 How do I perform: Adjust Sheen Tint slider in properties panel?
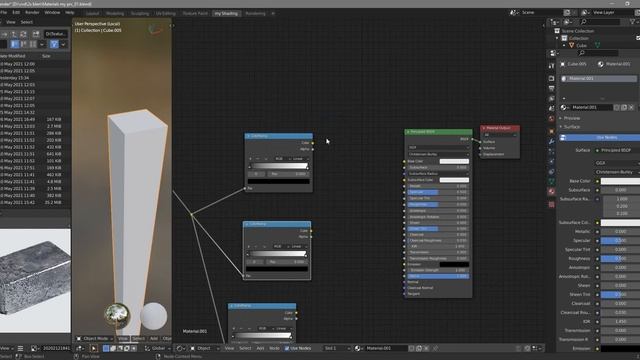coord(620,294)
